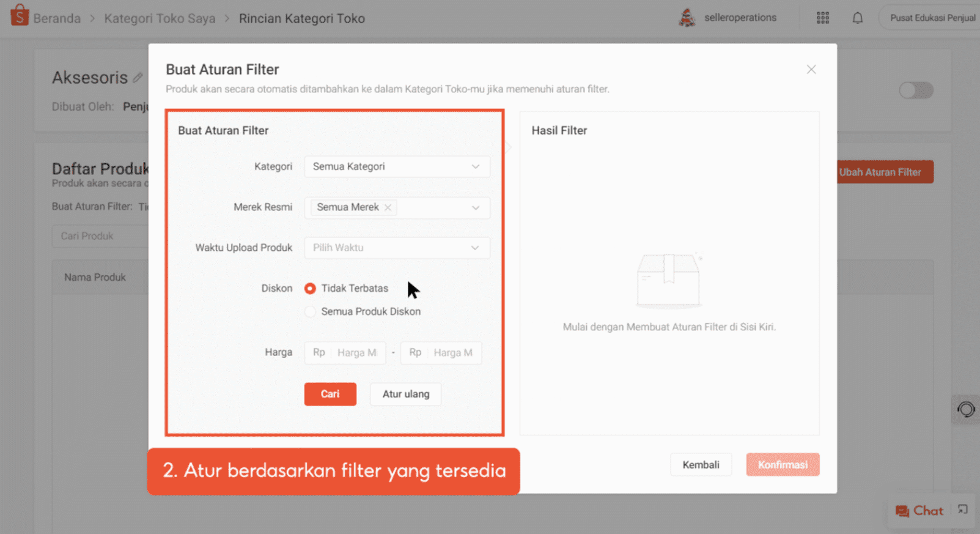Open the notifications bell
Viewport: 980px width, 534px height.
pos(858,18)
